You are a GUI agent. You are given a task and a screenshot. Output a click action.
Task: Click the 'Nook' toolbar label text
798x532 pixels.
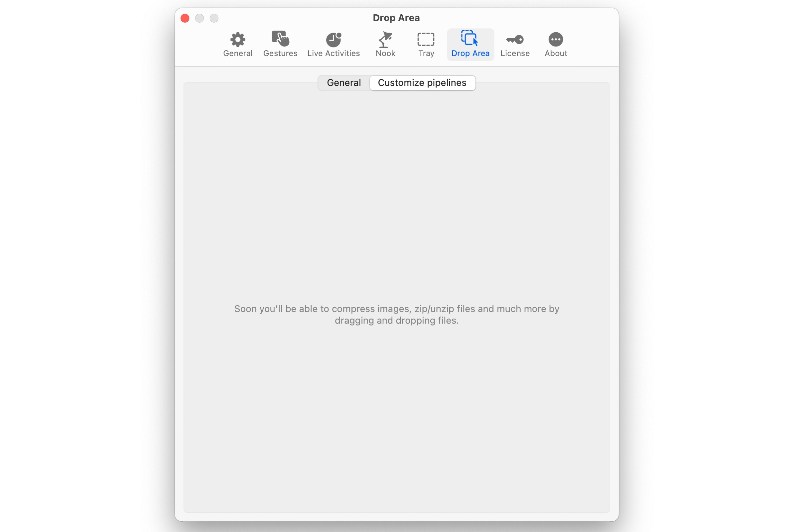tap(385, 54)
